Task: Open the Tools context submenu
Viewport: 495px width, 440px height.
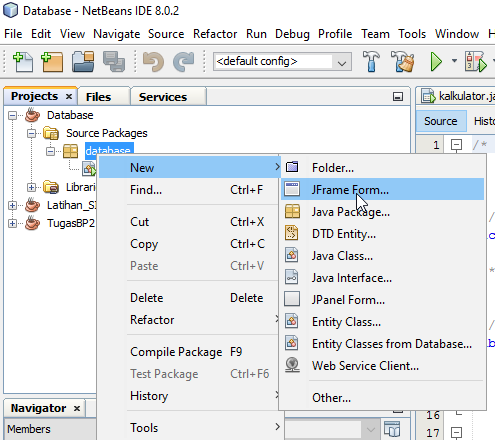Action: (x=189, y=428)
